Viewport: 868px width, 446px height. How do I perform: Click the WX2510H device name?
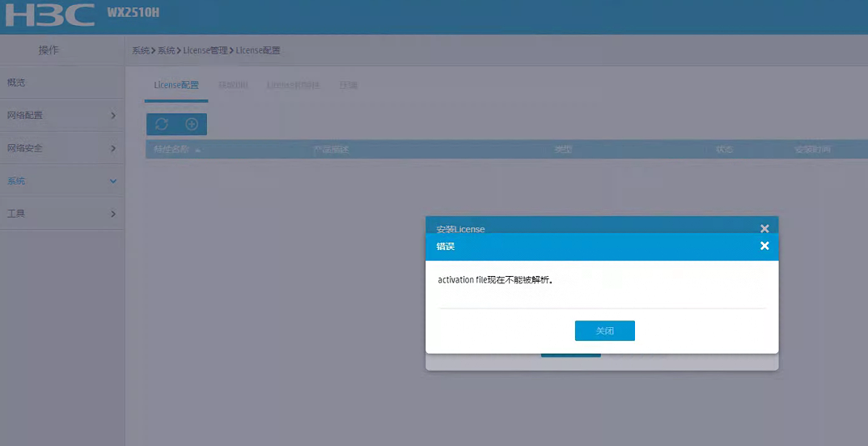(x=133, y=12)
